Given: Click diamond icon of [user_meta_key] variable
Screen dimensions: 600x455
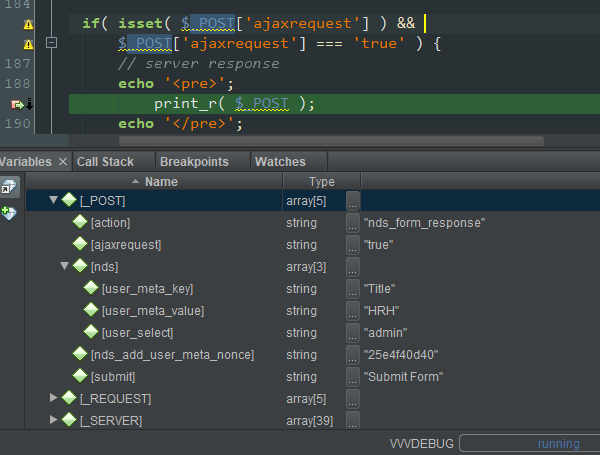Looking at the screenshot, I should click(91, 288).
